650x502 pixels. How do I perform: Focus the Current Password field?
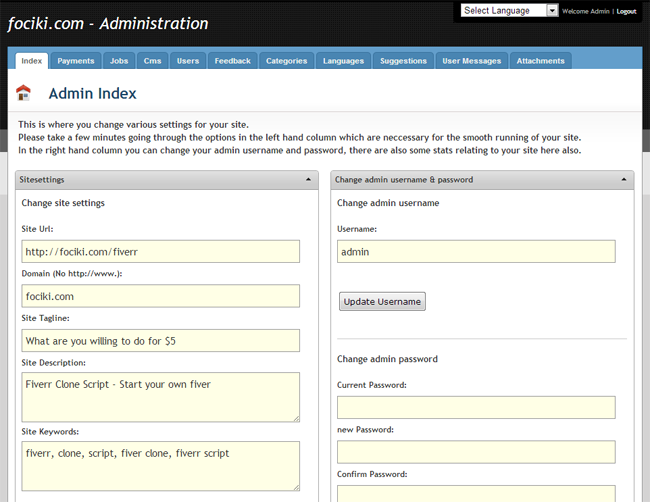[x=476, y=407]
